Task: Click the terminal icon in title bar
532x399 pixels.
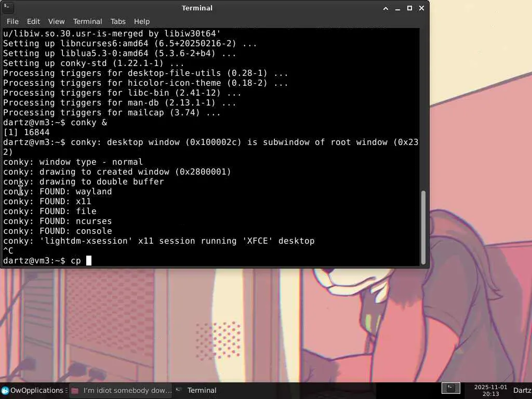Action: [7, 7]
